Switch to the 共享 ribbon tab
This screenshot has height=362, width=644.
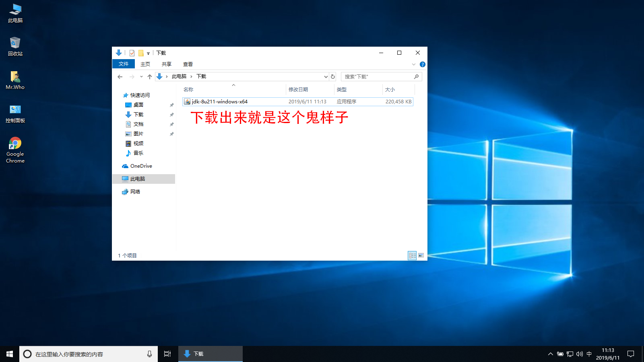(167, 64)
